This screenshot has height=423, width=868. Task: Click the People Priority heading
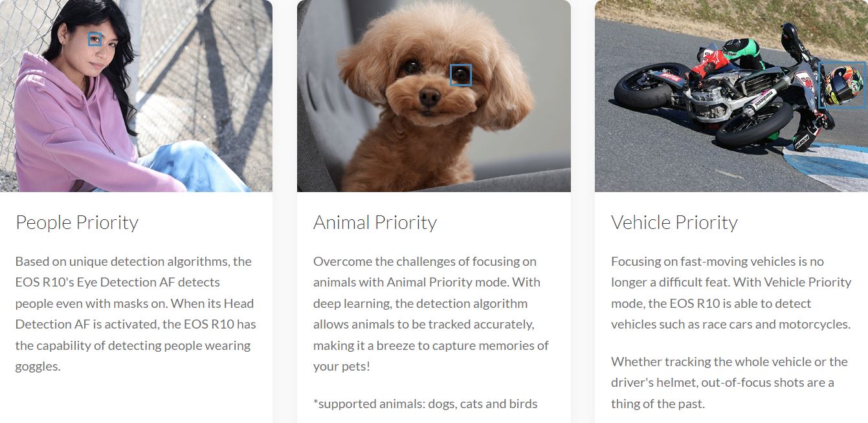coord(77,222)
